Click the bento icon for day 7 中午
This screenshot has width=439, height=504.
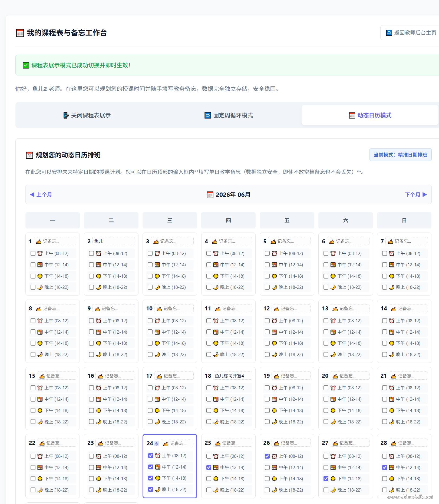click(392, 265)
